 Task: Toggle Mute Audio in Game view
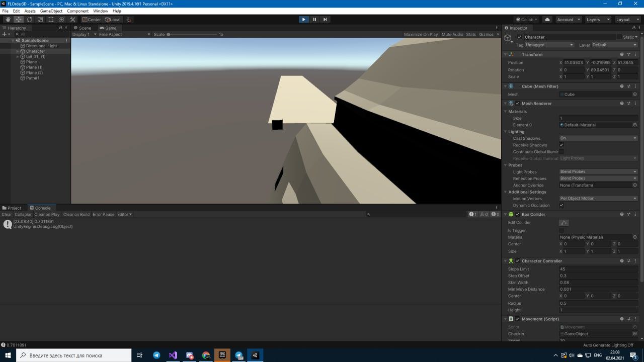pyautogui.click(x=452, y=35)
